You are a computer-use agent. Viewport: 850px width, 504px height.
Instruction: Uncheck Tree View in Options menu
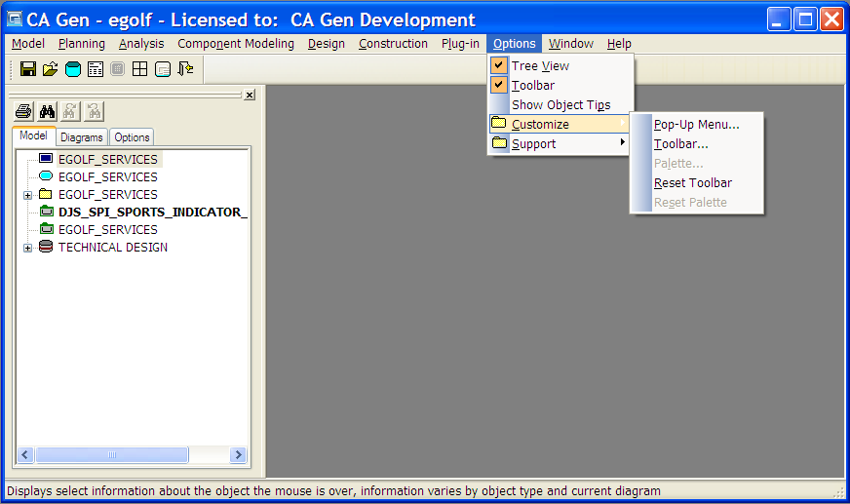click(560, 65)
